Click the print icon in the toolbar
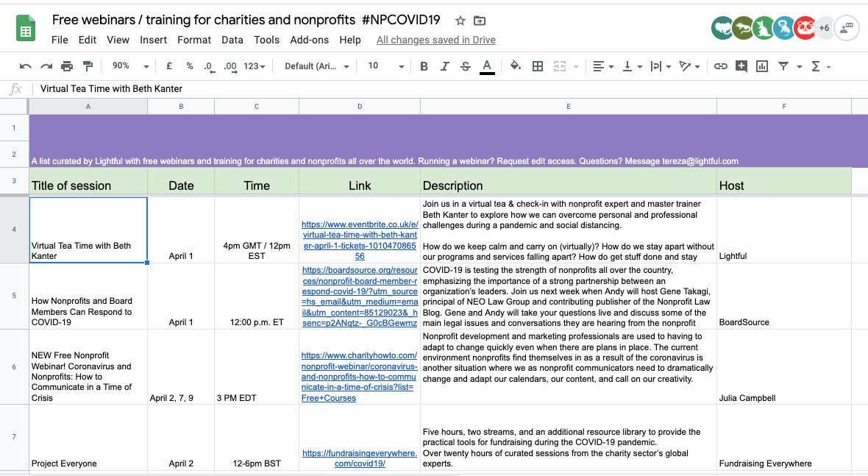 coord(67,66)
